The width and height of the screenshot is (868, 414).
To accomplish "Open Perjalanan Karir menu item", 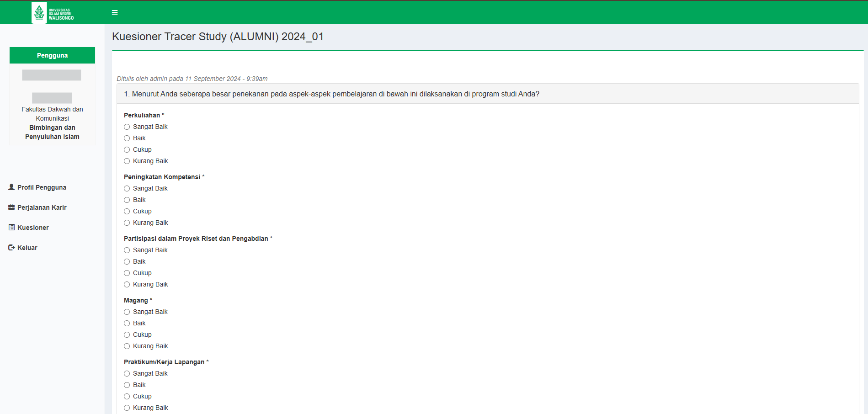I will pos(42,207).
